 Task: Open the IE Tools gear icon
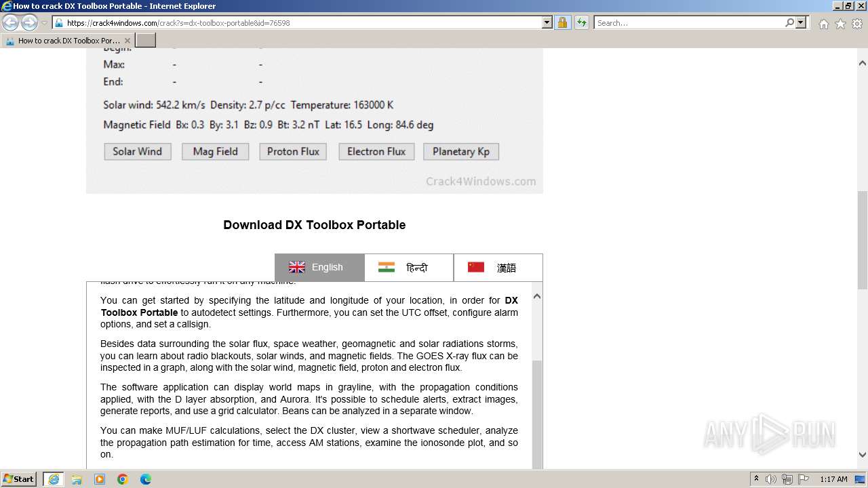(x=857, y=24)
